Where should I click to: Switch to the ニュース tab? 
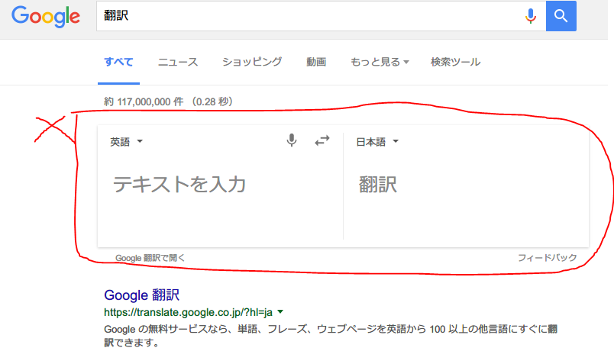pyautogui.click(x=178, y=62)
